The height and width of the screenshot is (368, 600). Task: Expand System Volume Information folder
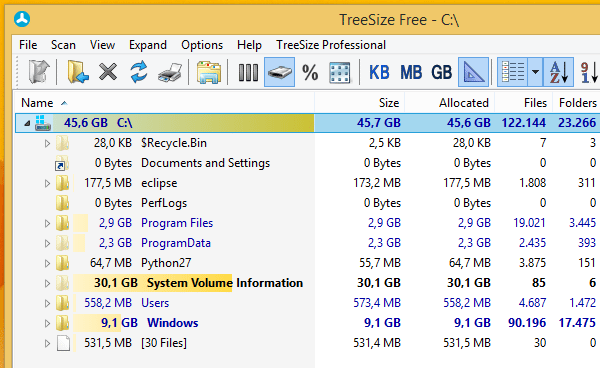pos(47,283)
